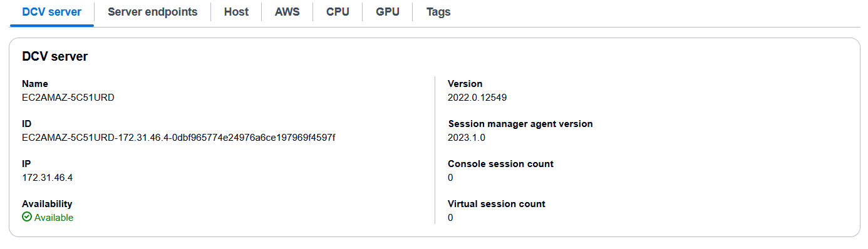Viewport: 868px width, 249px height.
Task: Go to the AWS tab
Action: click(x=287, y=12)
